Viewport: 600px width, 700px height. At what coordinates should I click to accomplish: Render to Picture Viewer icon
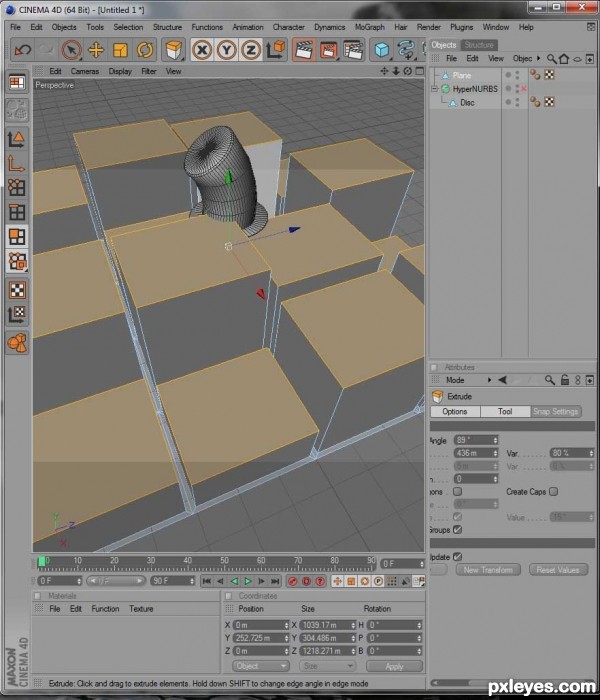point(329,50)
